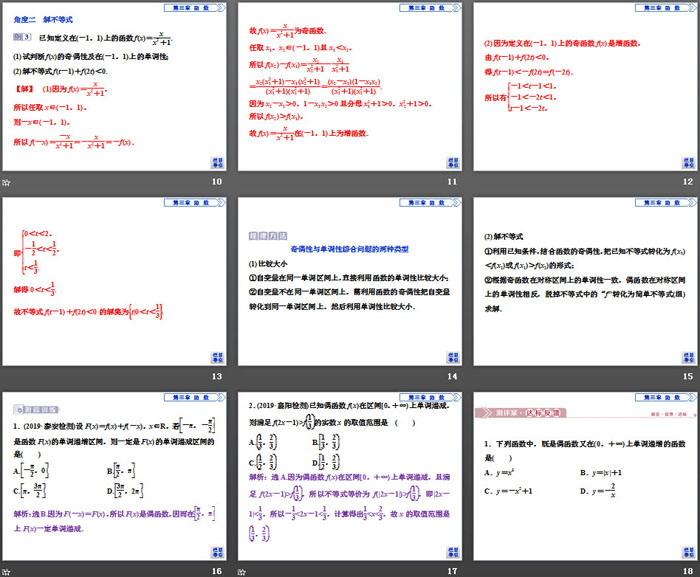This screenshot has height=577, width=700.
Task: Click the animation star icon under slide 16
Action: pyautogui.click(x=8, y=570)
